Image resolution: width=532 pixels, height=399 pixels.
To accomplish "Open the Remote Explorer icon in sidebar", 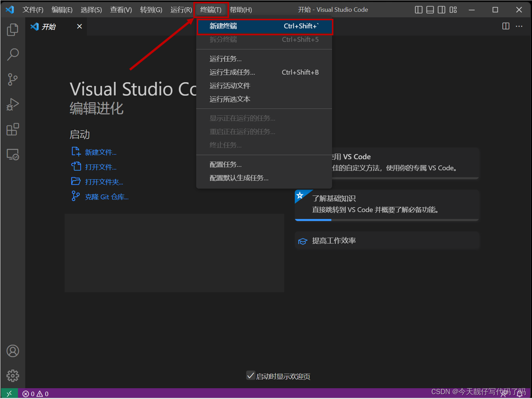I will click(x=12, y=154).
